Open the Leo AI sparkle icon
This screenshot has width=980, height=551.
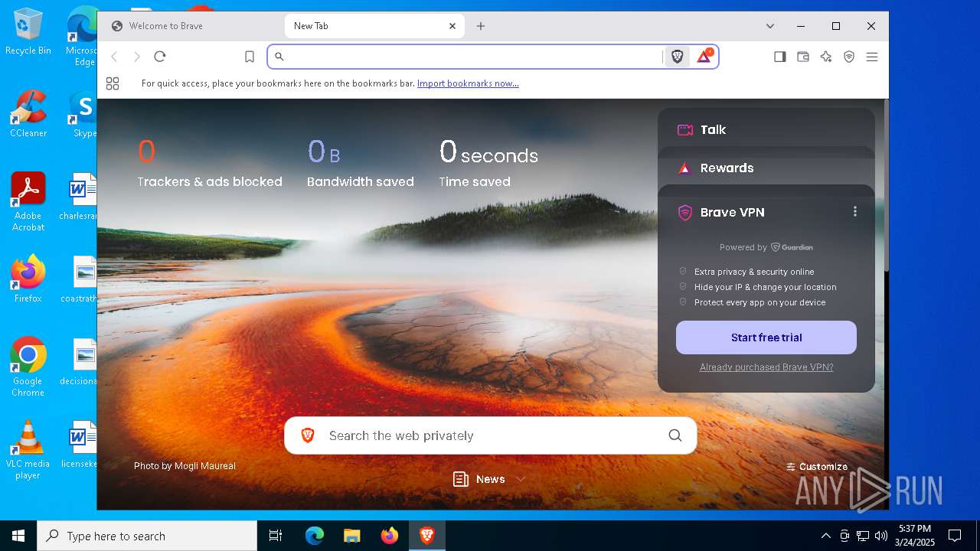(826, 57)
